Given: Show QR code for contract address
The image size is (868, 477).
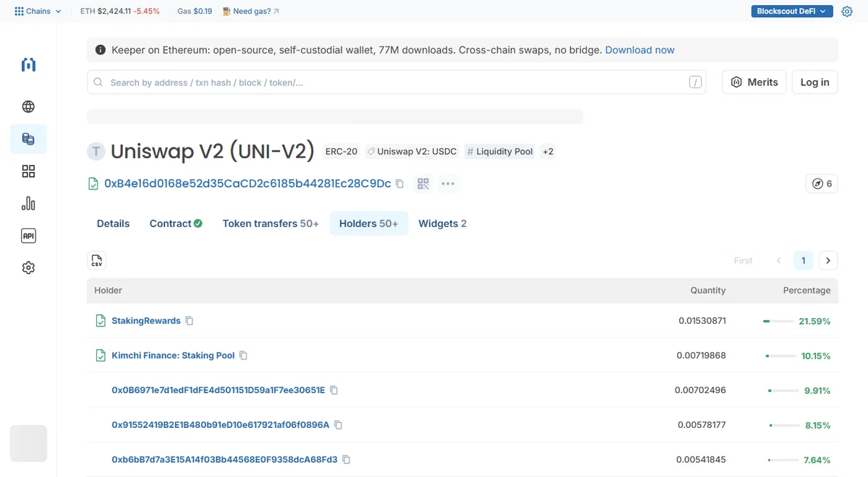Looking at the screenshot, I should 423,184.
